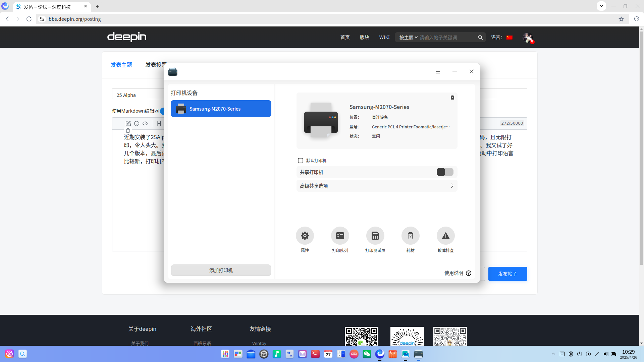Open a new browser tab with plus button
Image resolution: width=644 pixels, height=362 pixels.
pos(98,6)
